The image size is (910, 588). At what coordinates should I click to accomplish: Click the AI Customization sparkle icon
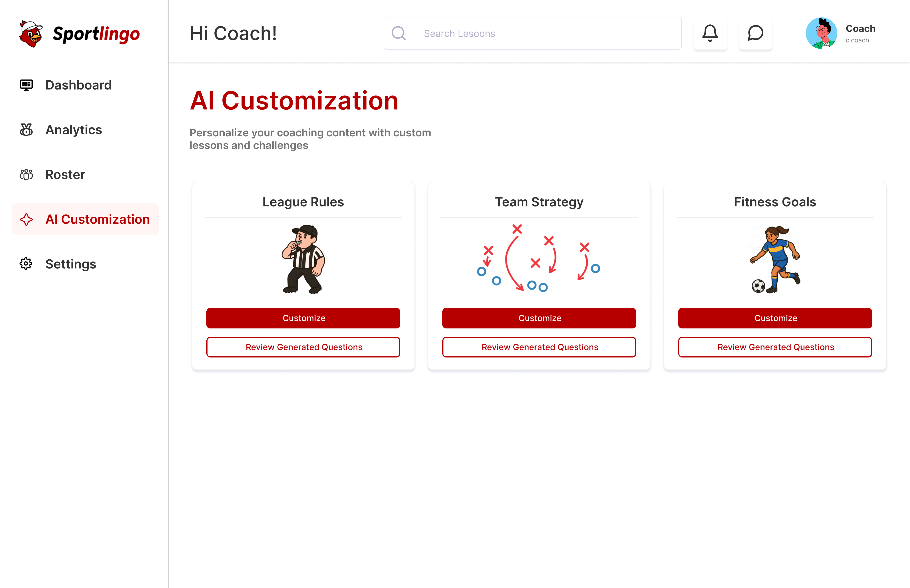tap(26, 220)
